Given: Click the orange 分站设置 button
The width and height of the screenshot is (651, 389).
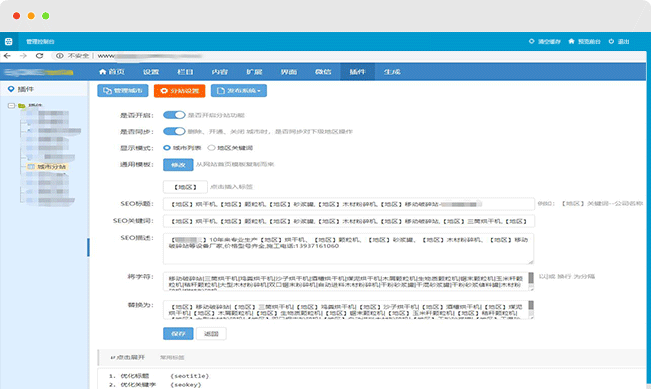Looking at the screenshot, I should pyautogui.click(x=179, y=91).
